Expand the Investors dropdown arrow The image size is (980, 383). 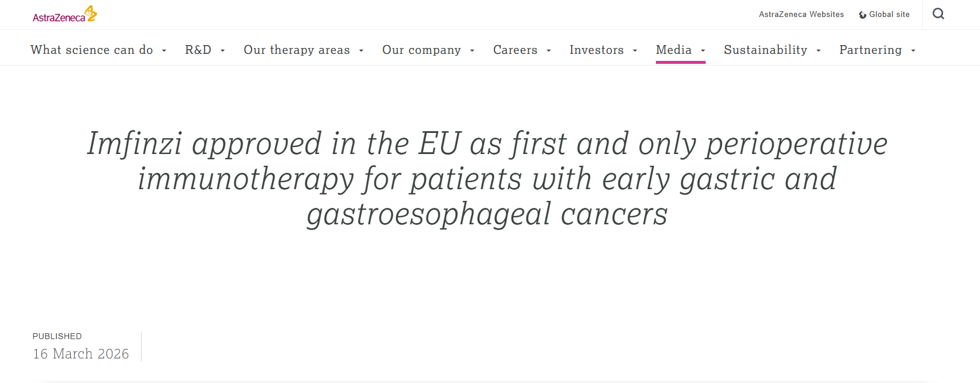click(x=635, y=51)
